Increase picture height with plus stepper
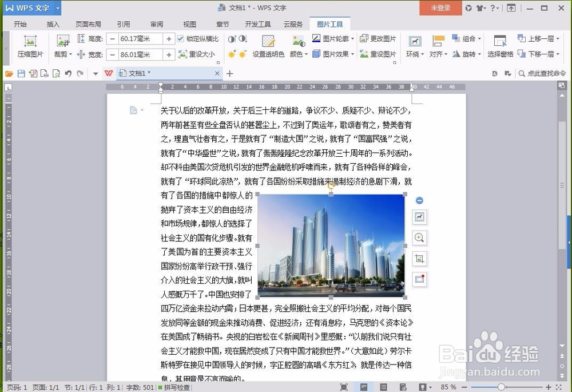 pos(169,39)
